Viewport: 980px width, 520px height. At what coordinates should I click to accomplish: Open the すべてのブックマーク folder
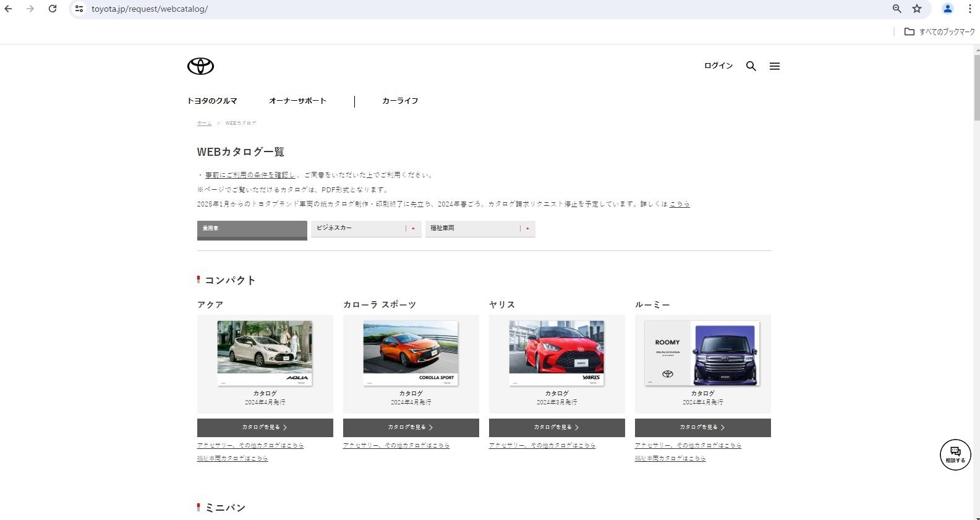(x=939, y=32)
